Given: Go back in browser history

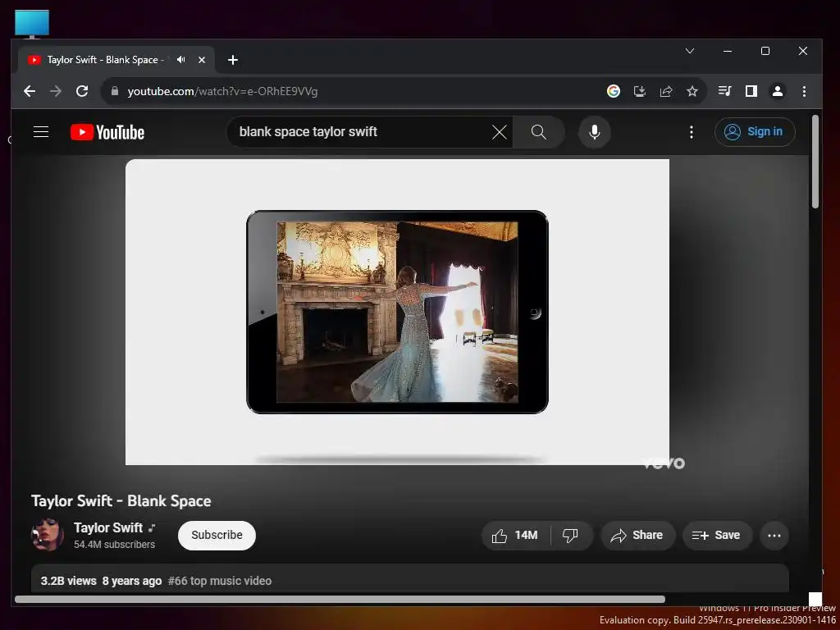Looking at the screenshot, I should tap(30, 91).
